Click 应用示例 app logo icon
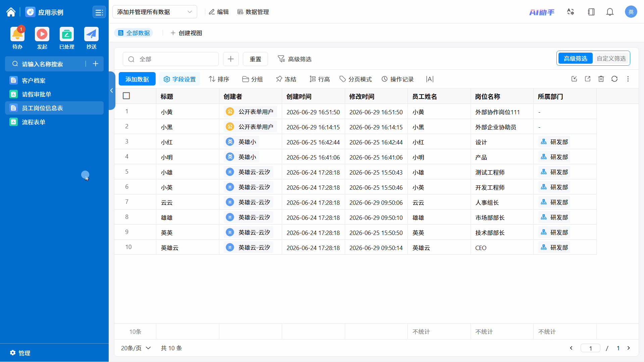The height and width of the screenshot is (362, 644). click(x=30, y=12)
